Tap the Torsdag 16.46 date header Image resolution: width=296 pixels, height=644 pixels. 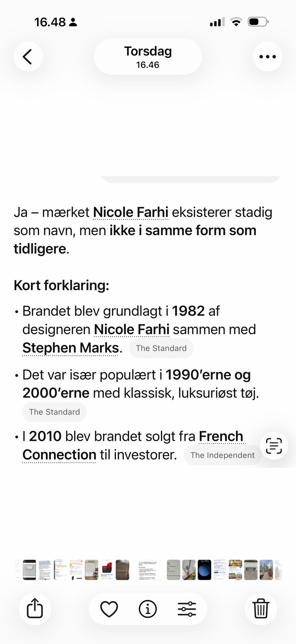coord(148,57)
